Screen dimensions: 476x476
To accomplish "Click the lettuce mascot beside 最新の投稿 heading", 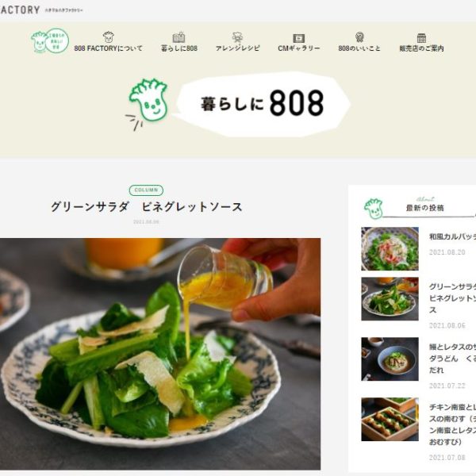I will [374, 209].
